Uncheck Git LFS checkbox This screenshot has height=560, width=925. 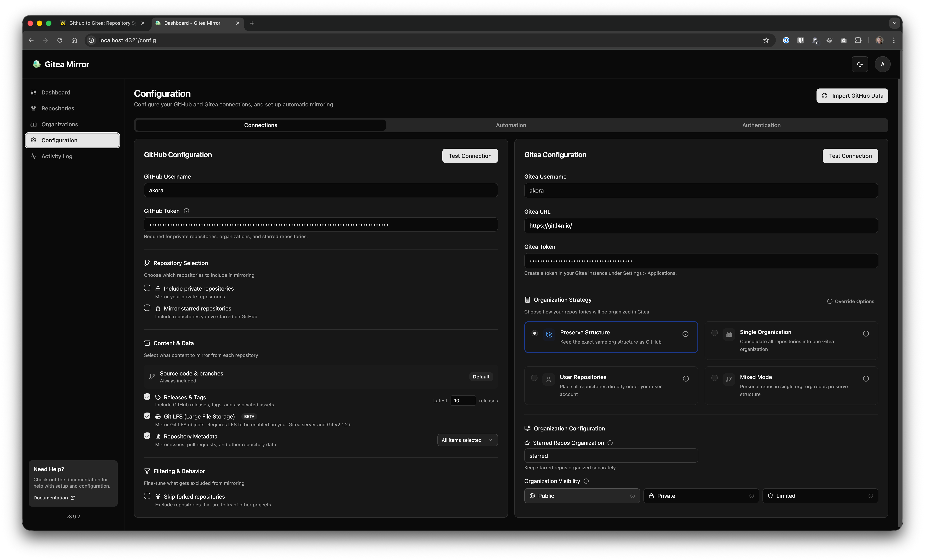pos(147,416)
